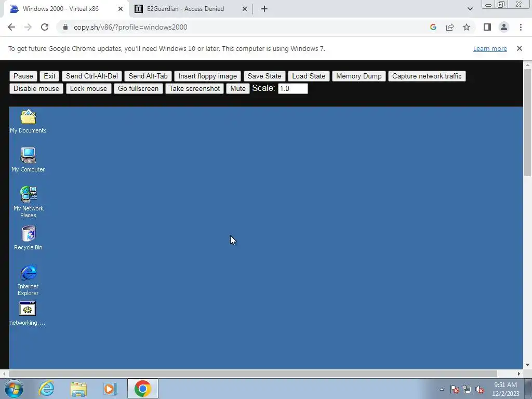Select the Internet Explorer desktop icon
Screen dimensions: 532x399
(x=28, y=280)
